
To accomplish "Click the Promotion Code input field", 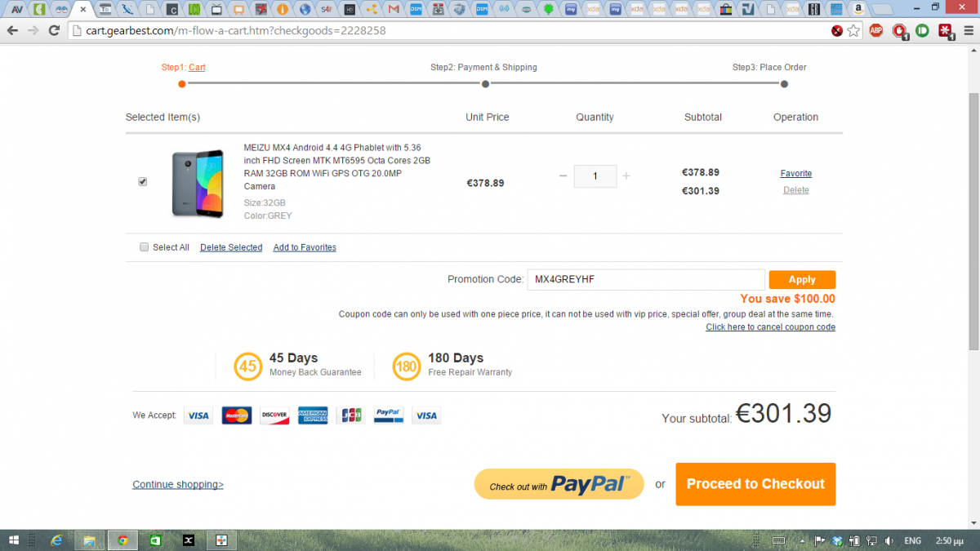I will click(x=646, y=279).
